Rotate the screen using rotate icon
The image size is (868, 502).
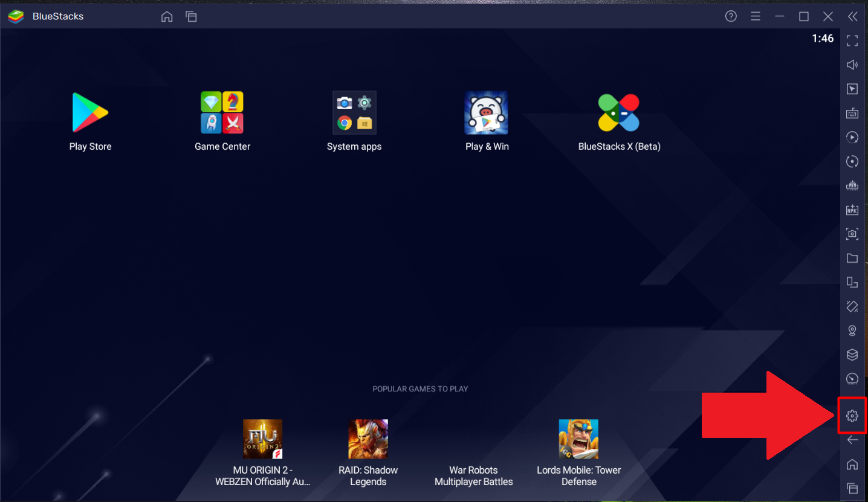(852, 306)
